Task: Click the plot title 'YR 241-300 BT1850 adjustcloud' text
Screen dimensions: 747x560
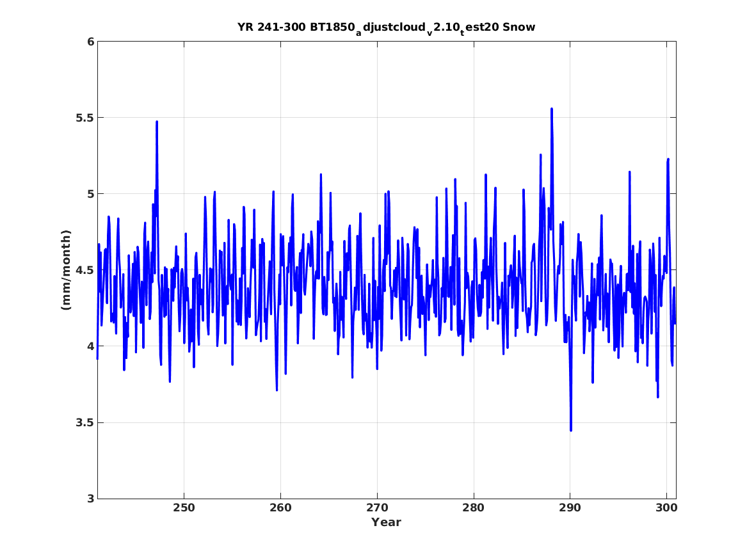Action: [386, 28]
